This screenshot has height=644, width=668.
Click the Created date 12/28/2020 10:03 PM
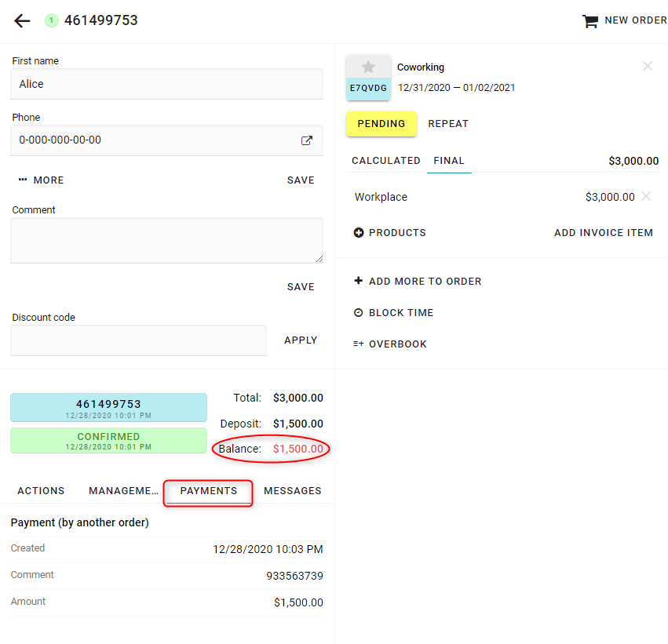(268, 550)
